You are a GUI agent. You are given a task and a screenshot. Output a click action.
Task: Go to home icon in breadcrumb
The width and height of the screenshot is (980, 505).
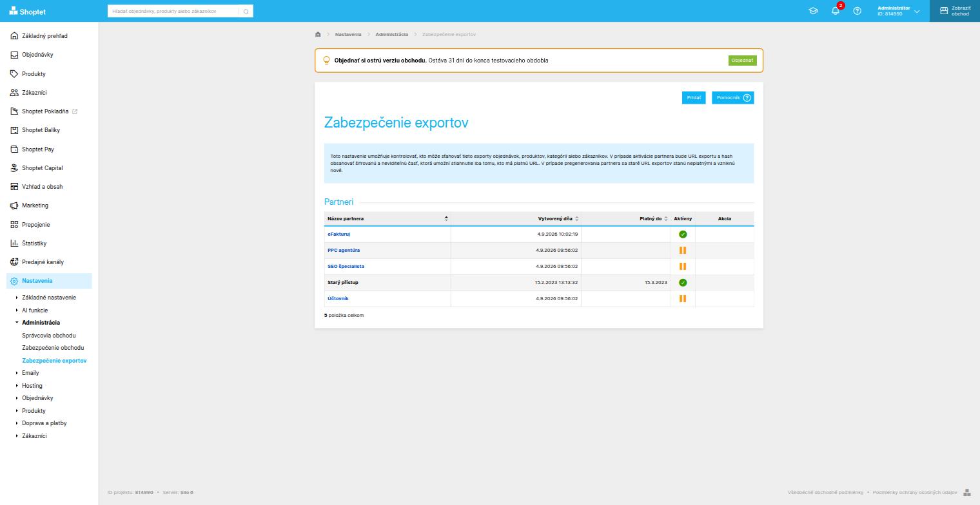point(318,34)
